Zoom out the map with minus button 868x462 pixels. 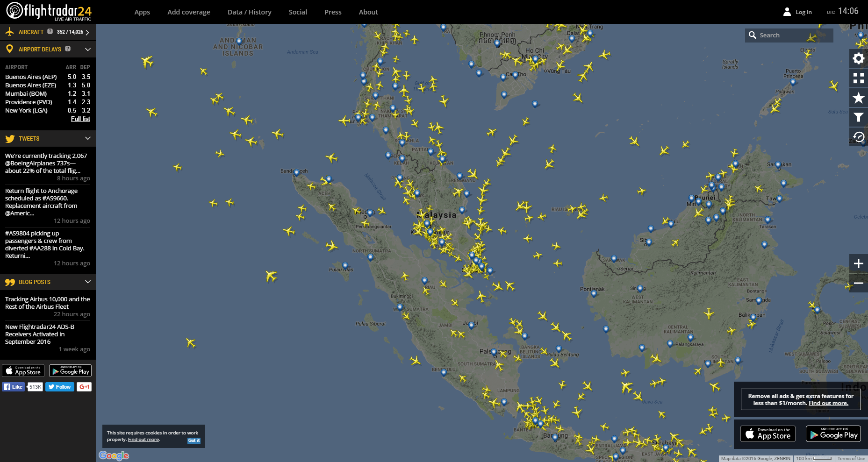[x=859, y=283]
